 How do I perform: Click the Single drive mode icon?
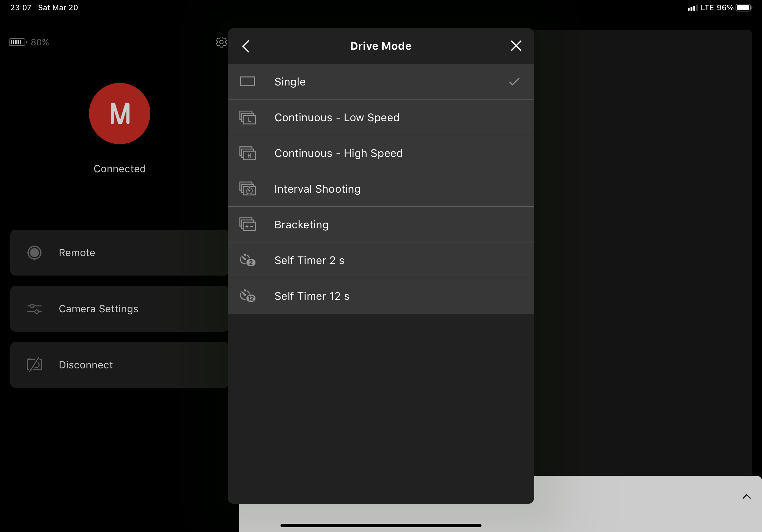[x=247, y=82]
